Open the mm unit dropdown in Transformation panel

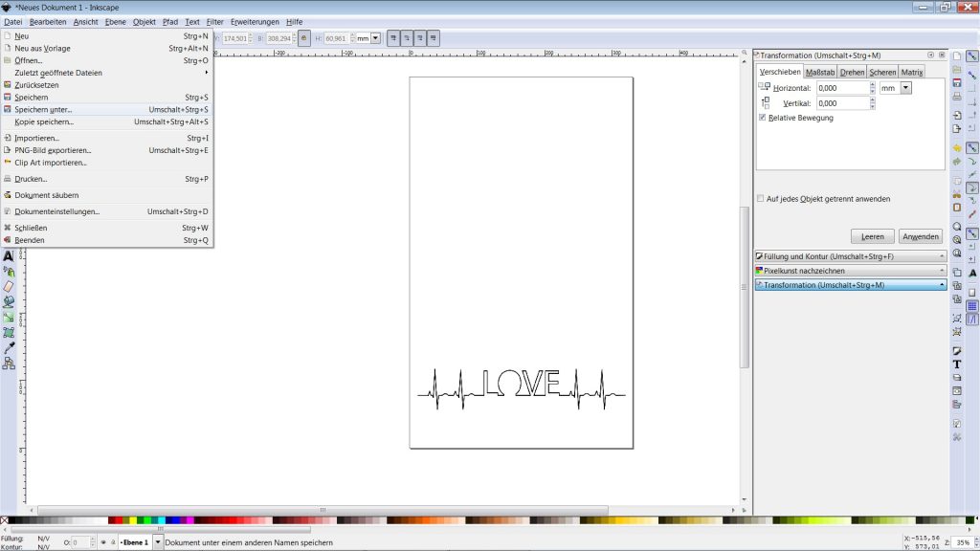(905, 87)
